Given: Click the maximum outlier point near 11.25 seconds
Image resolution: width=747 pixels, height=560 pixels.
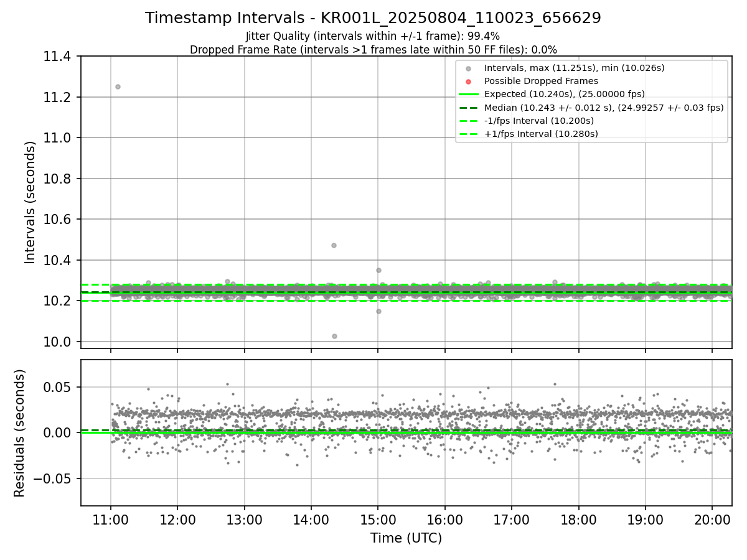Looking at the screenshot, I should (x=118, y=86).
